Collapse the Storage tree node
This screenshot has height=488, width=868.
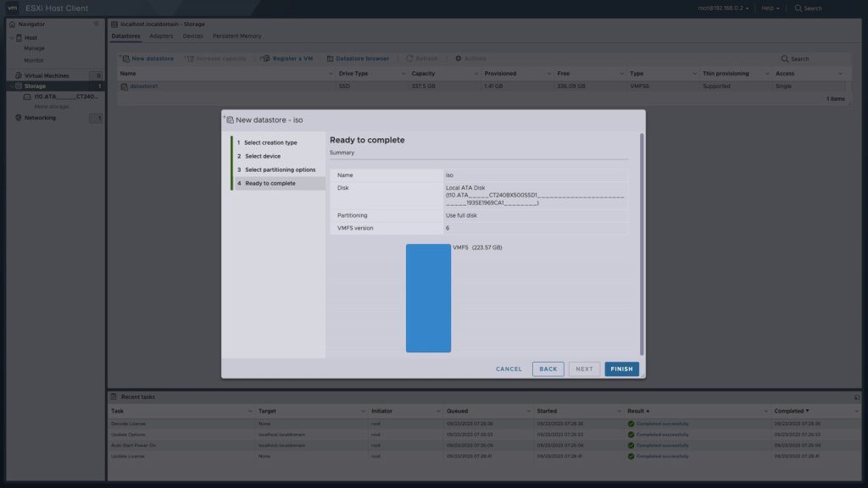point(12,86)
